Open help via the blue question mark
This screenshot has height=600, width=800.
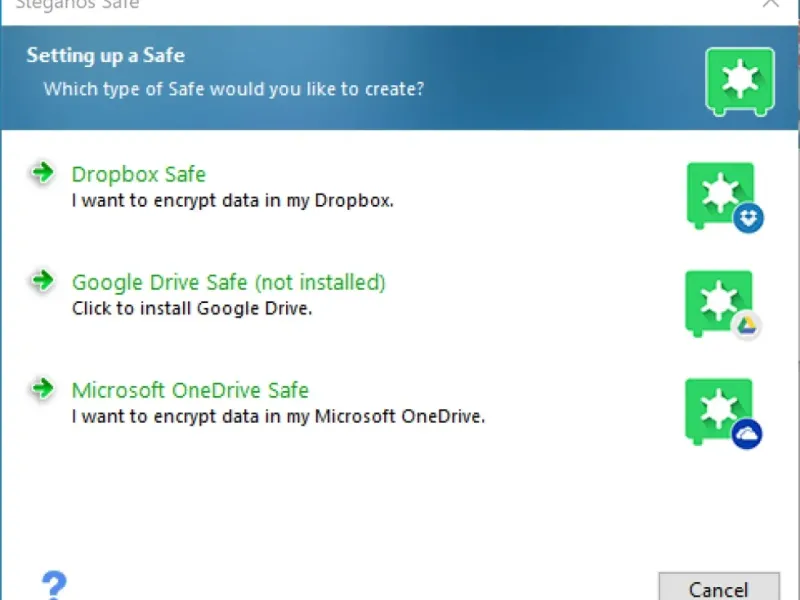pos(53,585)
